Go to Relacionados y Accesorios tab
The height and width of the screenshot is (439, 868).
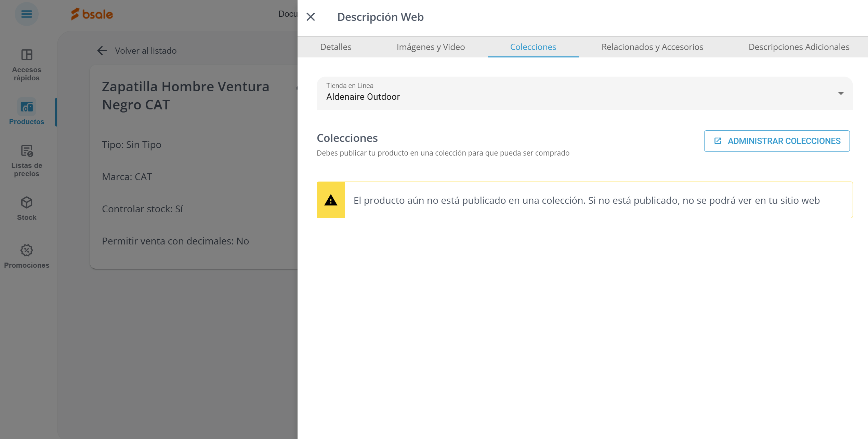[x=652, y=47]
